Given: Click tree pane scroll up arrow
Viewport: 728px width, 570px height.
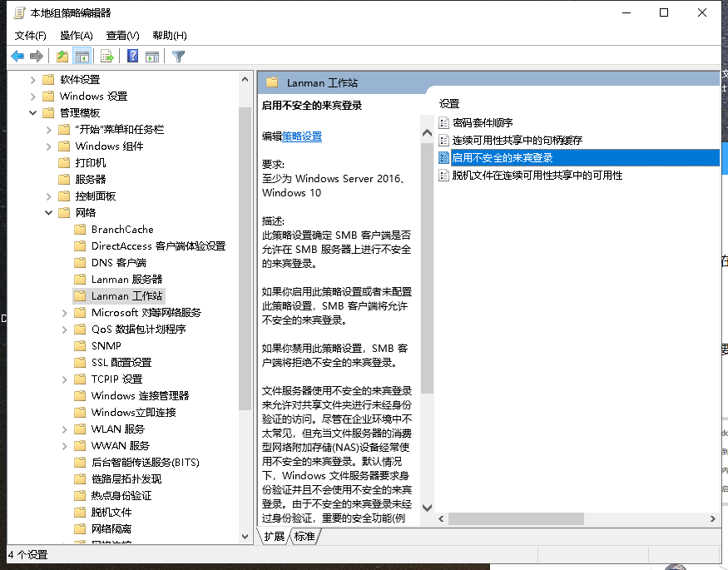Looking at the screenshot, I should (245, 79).
